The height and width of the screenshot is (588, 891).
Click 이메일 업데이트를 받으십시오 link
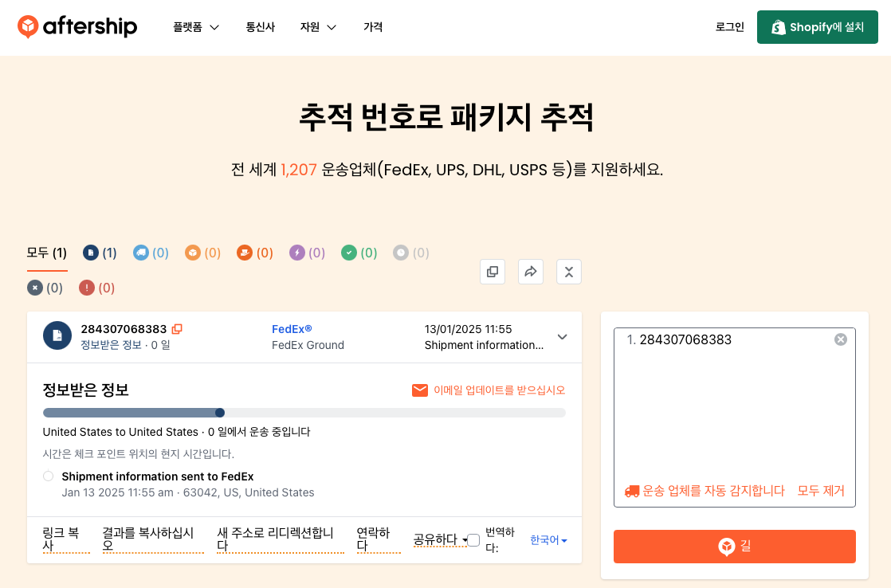click(x=499, y=390)
